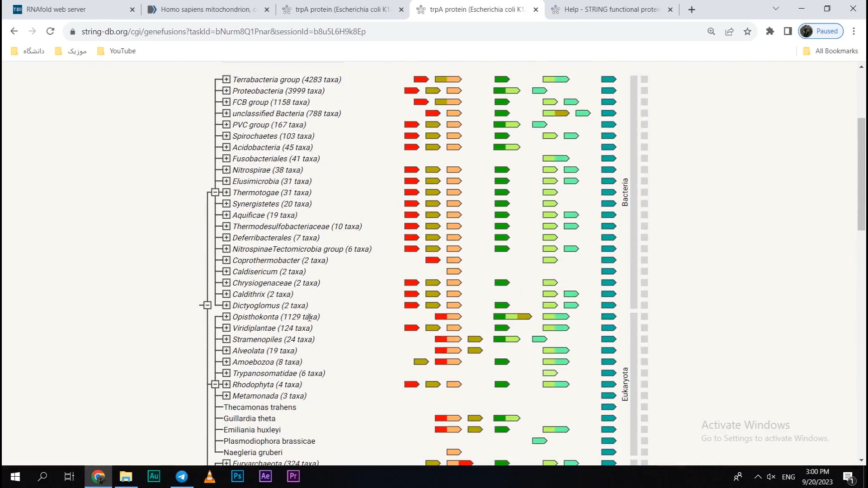Image resolution: width=868 pixels, height=488 pixels.
Task: Launch Photoshop from the taskbar
Action: (237, 476)
